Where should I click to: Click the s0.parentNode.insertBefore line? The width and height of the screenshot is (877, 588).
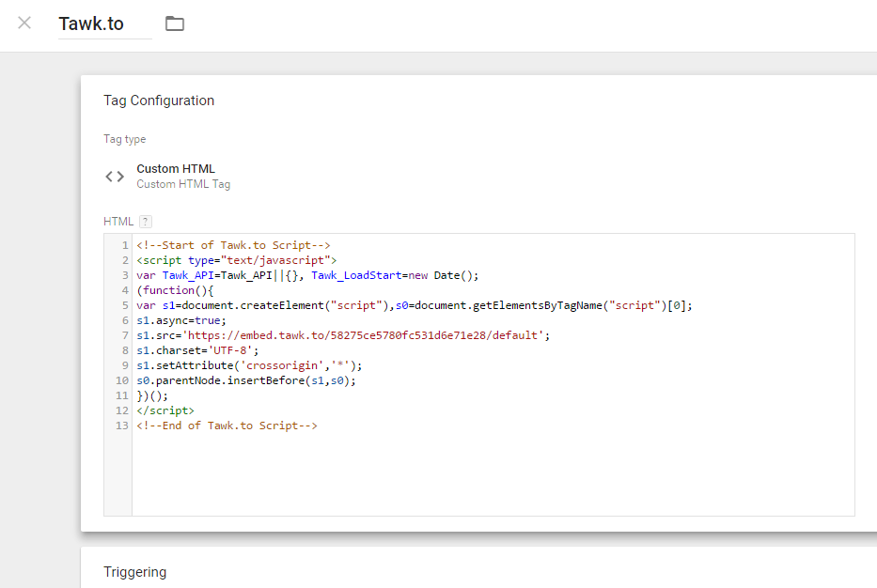246,380
